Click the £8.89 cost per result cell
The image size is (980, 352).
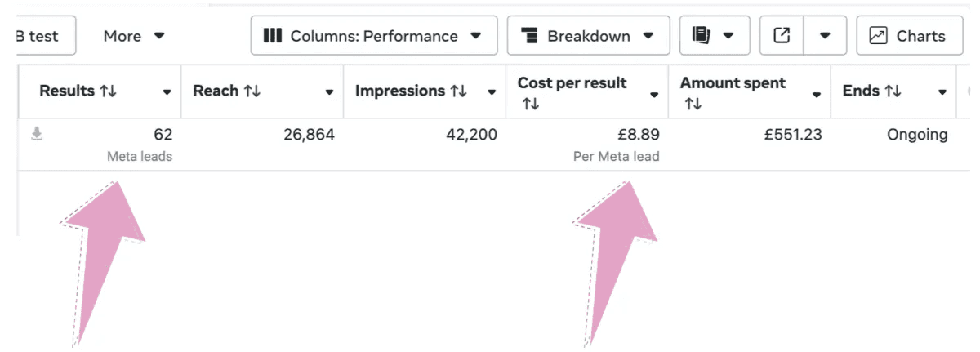click(x=638, y=135)
